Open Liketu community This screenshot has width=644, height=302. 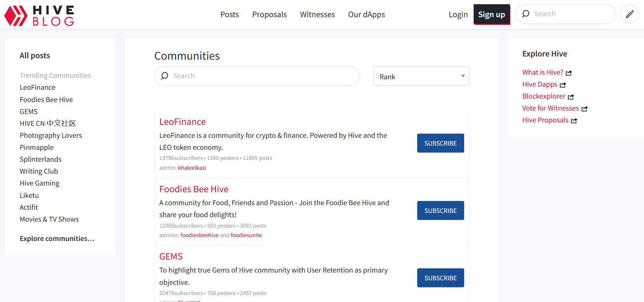(x=29, y=195)
